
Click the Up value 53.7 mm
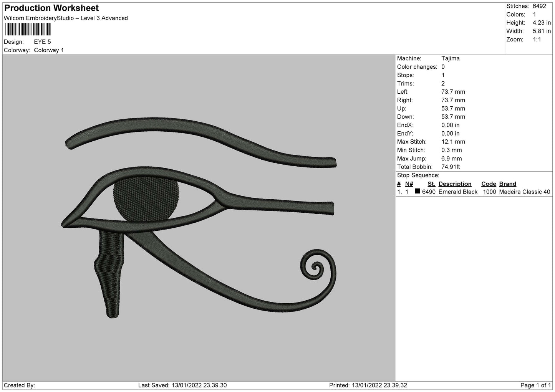click(x=453, y=109)
